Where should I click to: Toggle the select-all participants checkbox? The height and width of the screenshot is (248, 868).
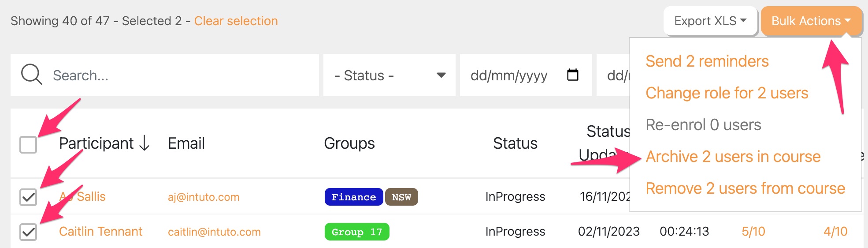pyautogui.click(x=28, y=145)
